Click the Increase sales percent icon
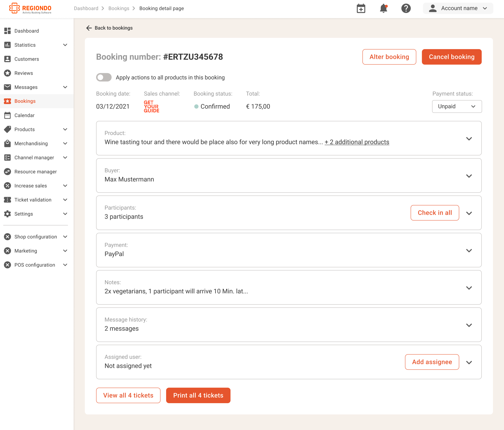 click(7, 186)
